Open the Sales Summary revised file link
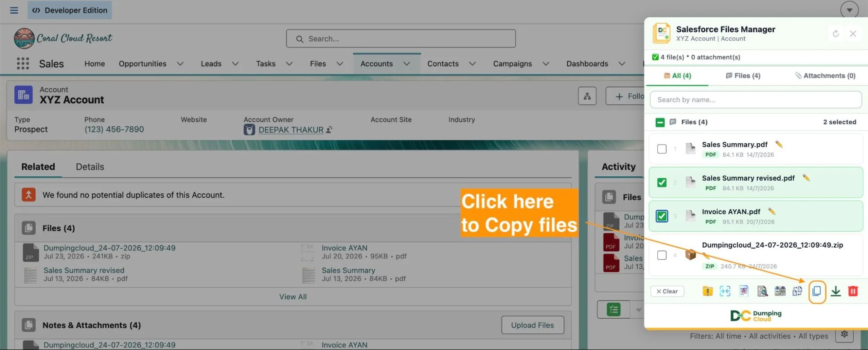 tap(84, 270)
